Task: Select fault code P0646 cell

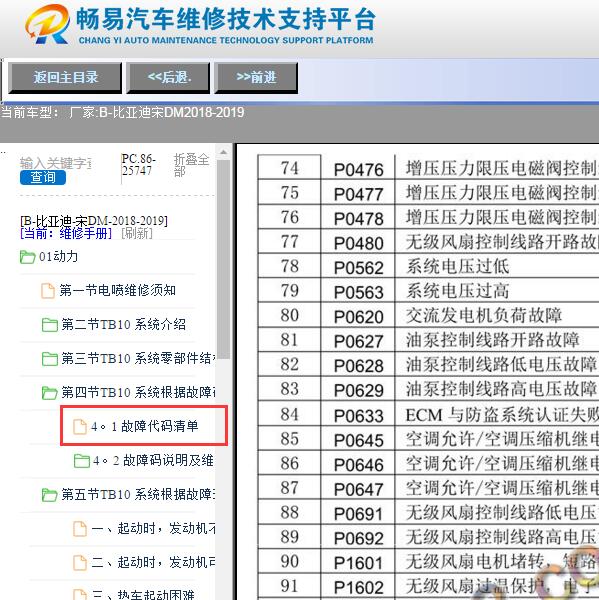Action: click(359, 465)
